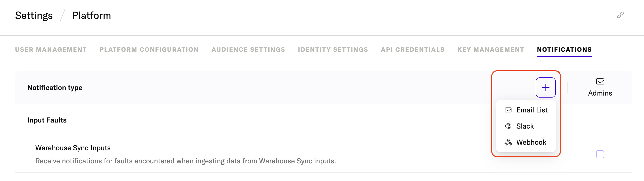Viewport: 644px width, 181px height.
Task: Click the Slack logo icon
Action: (508, 126)
